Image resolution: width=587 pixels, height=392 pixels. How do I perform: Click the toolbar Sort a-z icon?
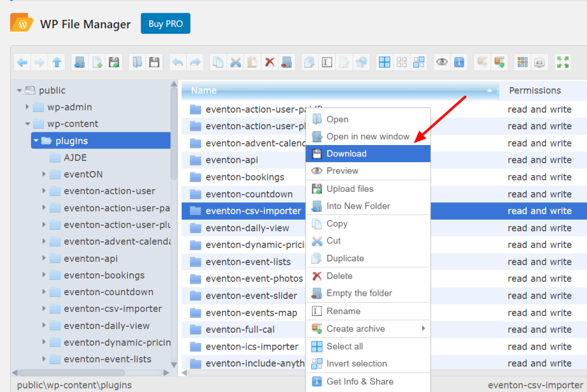pyautogui.click(x=540, y=62)
